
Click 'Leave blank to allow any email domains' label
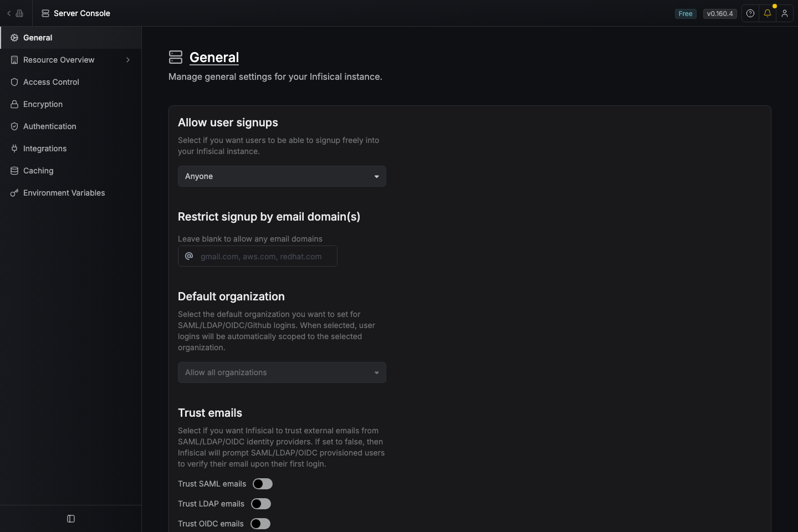pos(250,239)
